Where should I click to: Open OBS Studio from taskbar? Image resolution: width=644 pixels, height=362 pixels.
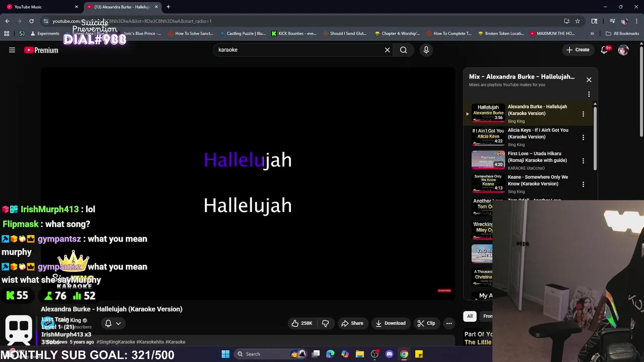(x=374, y=354)
